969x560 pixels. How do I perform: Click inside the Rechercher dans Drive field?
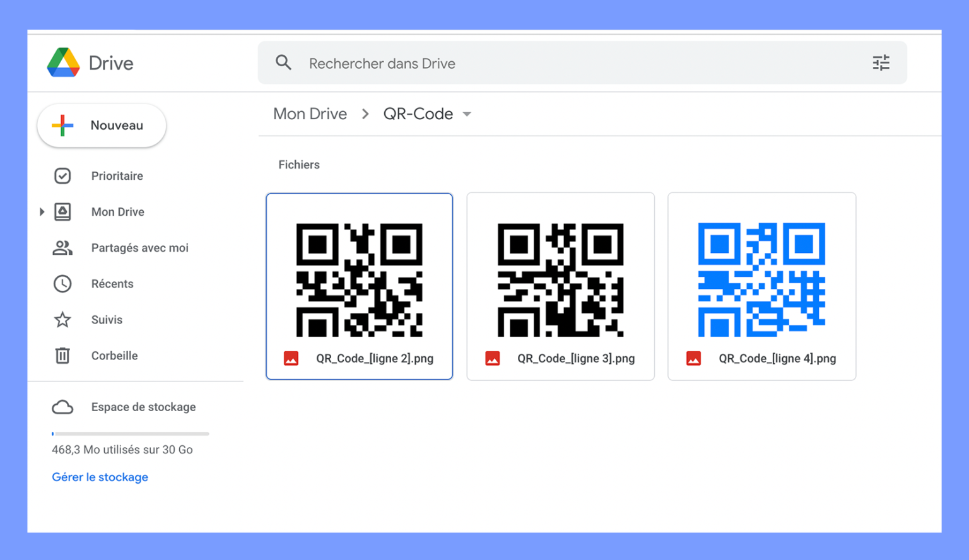pos(442,63)
